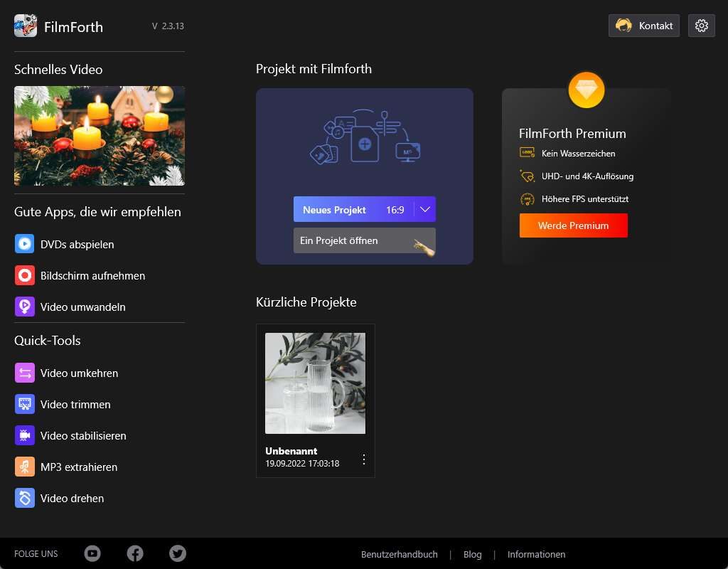
Task: Open the Christmas candles quick video thumbnail
Action: (x=100, y=136)
